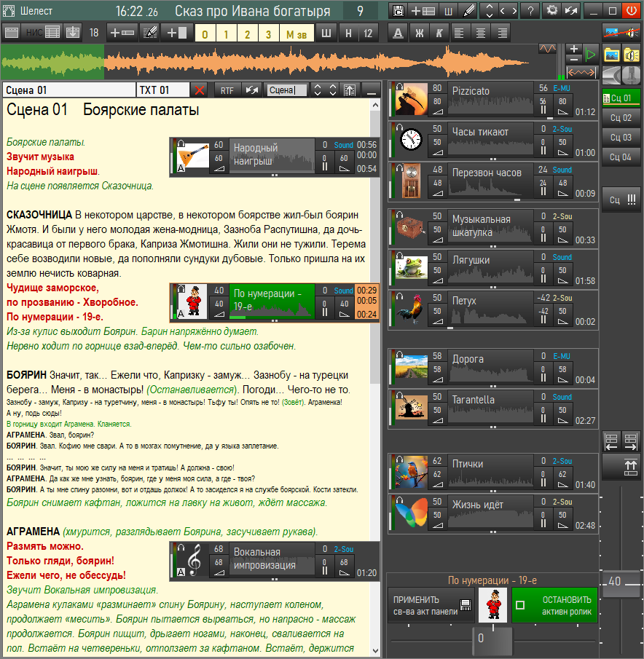The width and height of the screenshot is (644, 659).
Task: Center-align text in the script editor
Action: coord(481,33)
